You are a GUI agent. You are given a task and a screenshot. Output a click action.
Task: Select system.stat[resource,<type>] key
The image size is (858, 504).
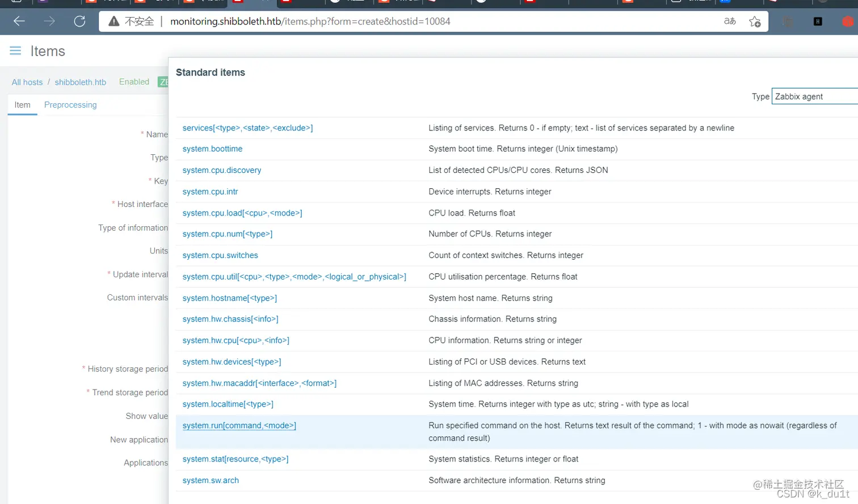[x=235, y=459]
